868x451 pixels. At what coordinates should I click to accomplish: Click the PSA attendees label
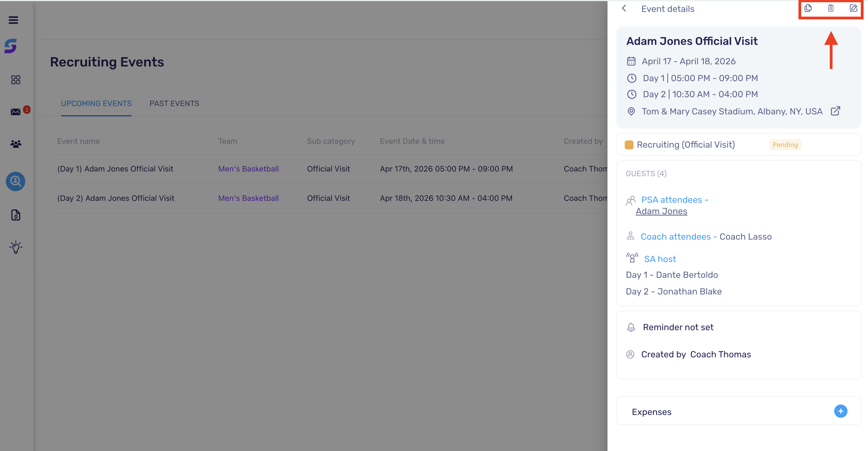pos(675,200)
